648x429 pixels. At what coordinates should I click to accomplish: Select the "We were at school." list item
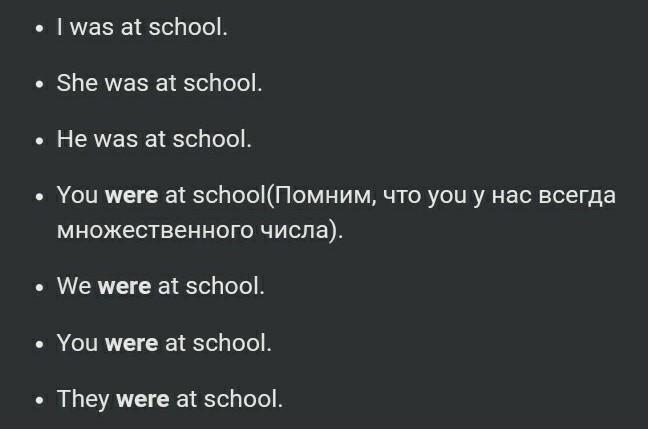160,286
